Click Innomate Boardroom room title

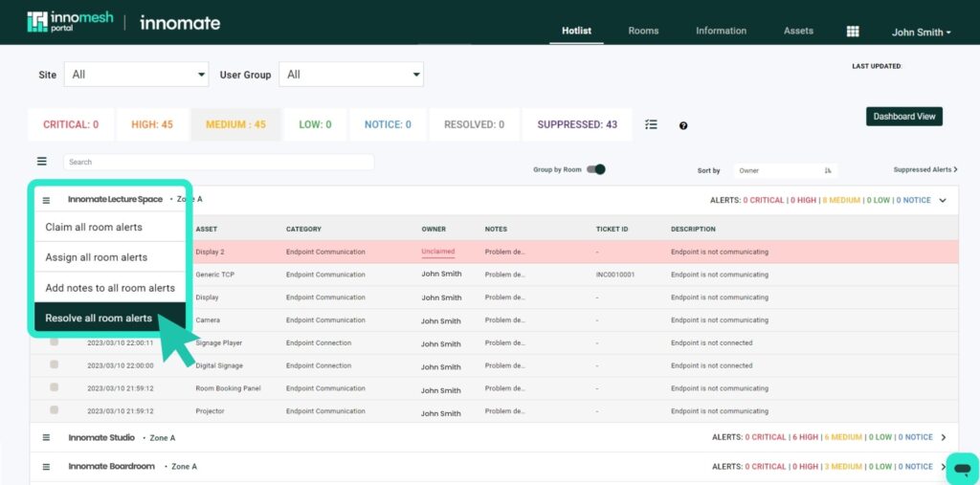112,467
